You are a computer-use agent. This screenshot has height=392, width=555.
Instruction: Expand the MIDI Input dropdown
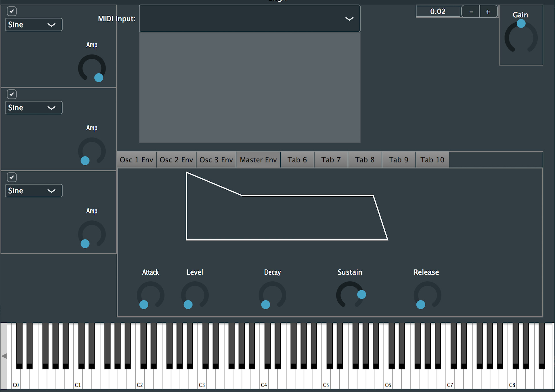pos(249,19)
